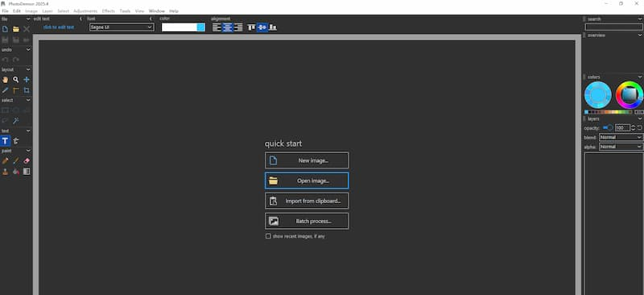Viewport: 644px width, 295px height.
Task: Collapse the edit text section arrow
Action: (x=81, y=19)
